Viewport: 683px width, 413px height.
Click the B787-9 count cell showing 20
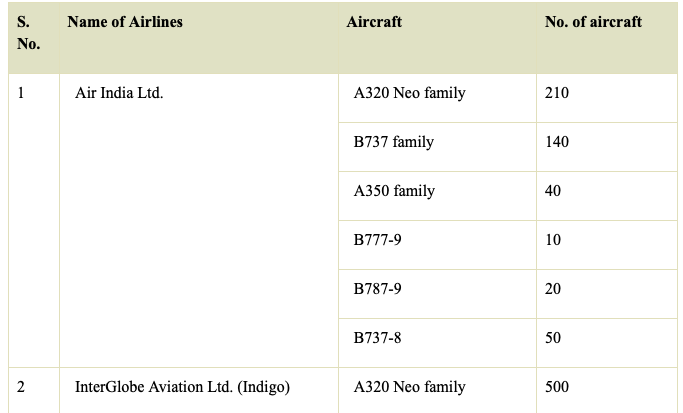tap(553, 289)
